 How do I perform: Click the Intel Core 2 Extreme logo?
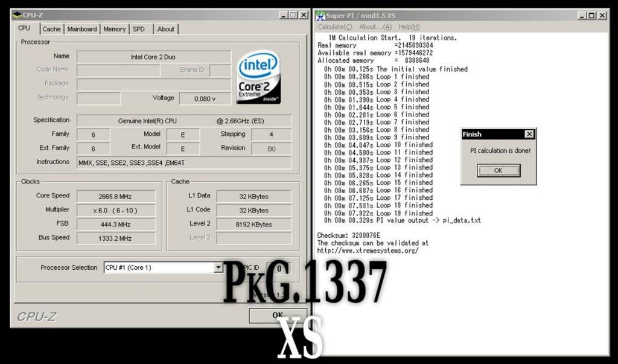(258, 77)
